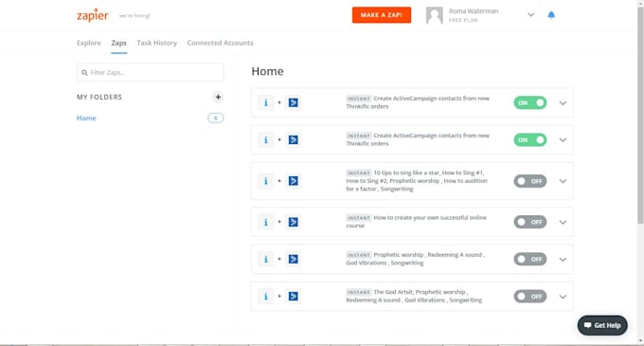
Task: Click the Thinkific icon in the "10 tips to sing" zap
Action: tap(266, 181)
